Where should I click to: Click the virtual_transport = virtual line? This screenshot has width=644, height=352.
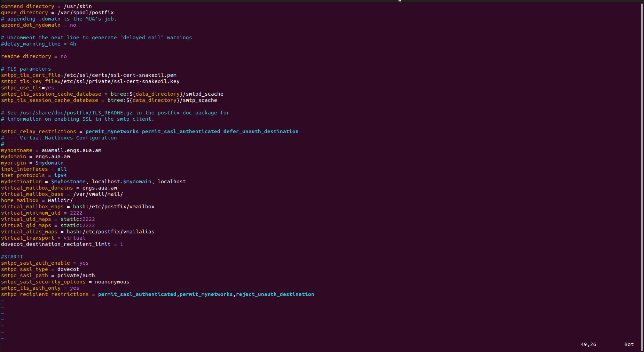[43, 238]
